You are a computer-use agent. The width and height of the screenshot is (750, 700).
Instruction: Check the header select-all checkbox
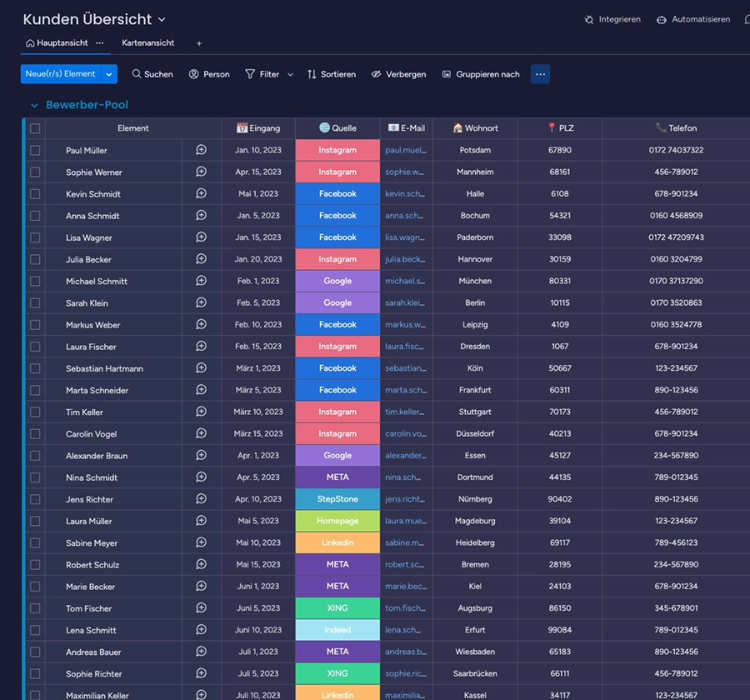(35, 128)
